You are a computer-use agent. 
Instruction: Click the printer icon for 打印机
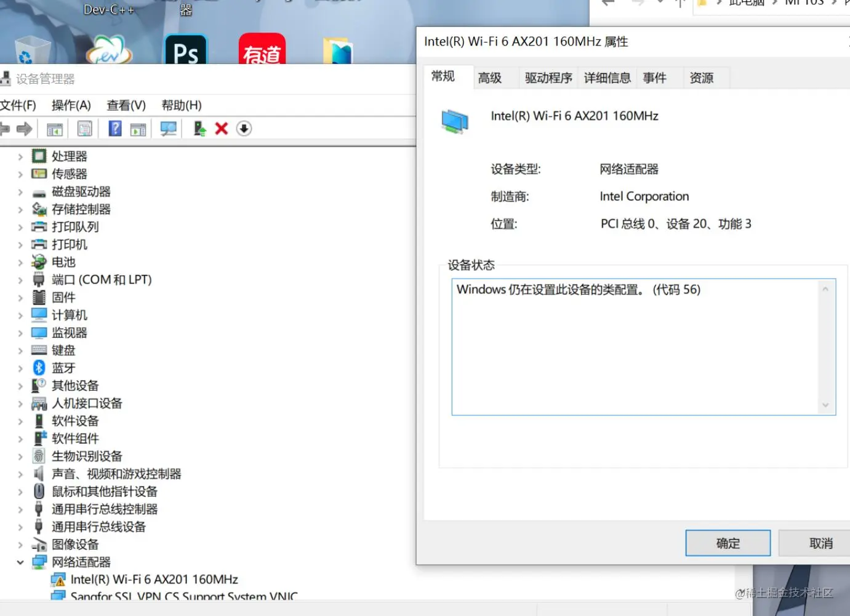(39, 244)
